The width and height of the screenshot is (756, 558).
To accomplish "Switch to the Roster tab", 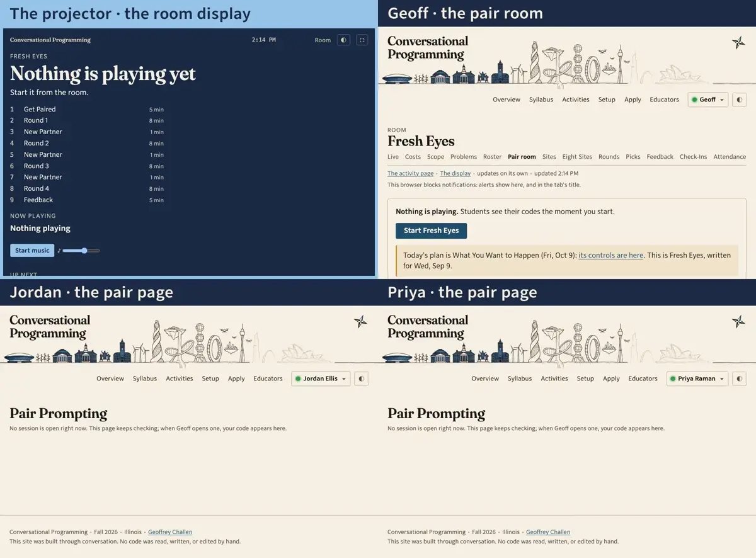I will tap(492, 157).
